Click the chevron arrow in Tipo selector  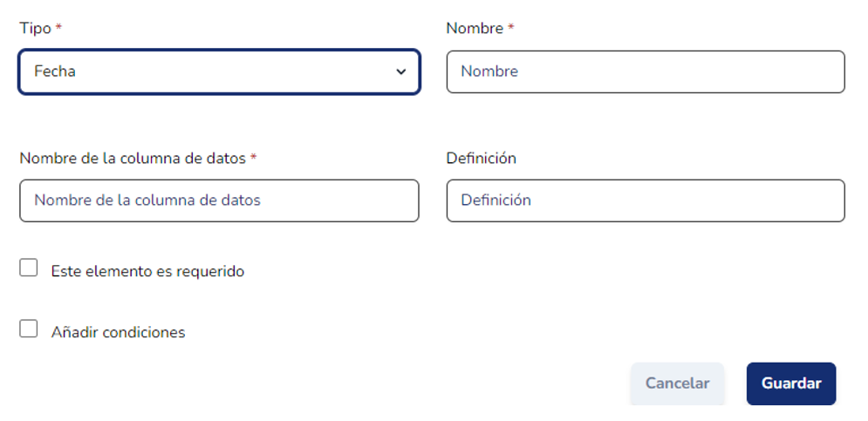pyautogui.click(x=401, y=71)
